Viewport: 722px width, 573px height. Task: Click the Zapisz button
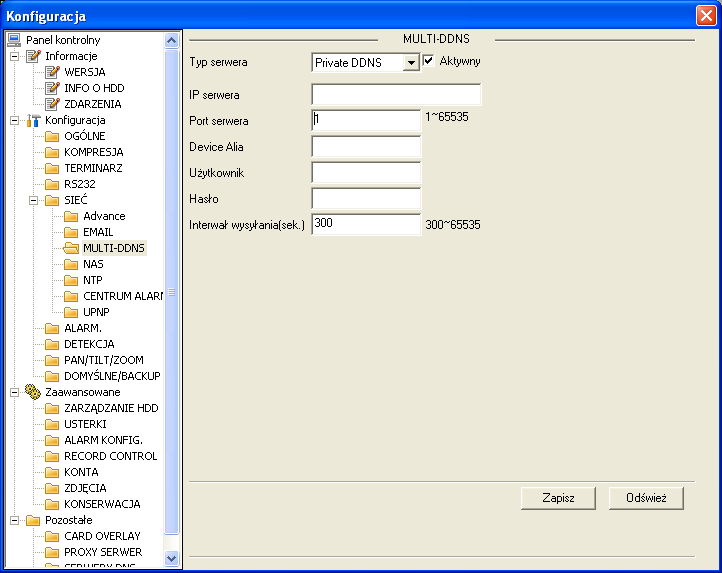pyautogui.click(x=558, y=498)
